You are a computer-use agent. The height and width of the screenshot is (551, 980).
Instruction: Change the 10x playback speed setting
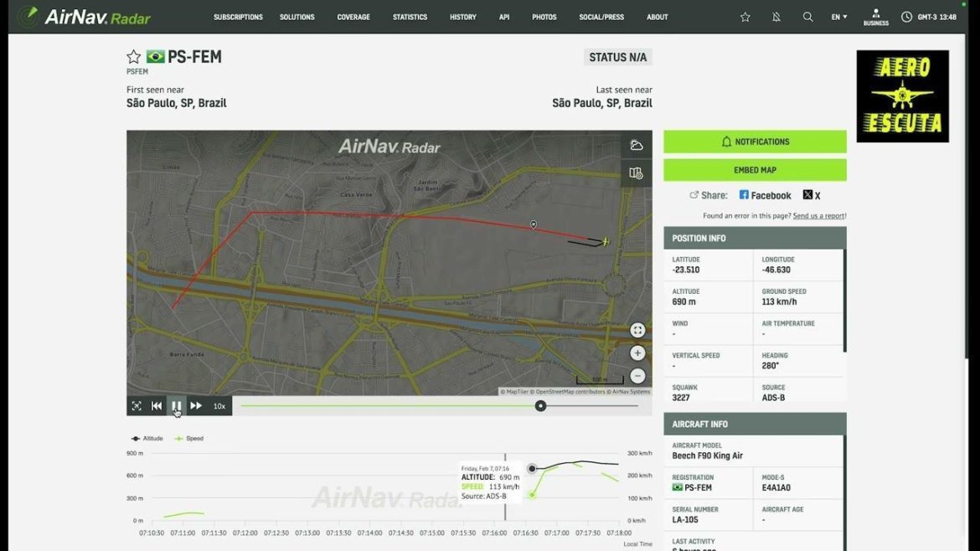219,406
